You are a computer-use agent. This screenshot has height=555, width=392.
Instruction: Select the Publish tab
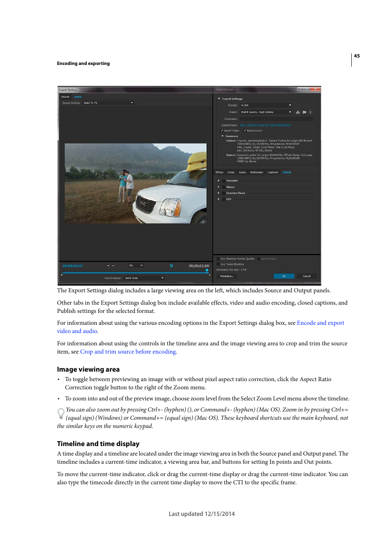[287, 172]
